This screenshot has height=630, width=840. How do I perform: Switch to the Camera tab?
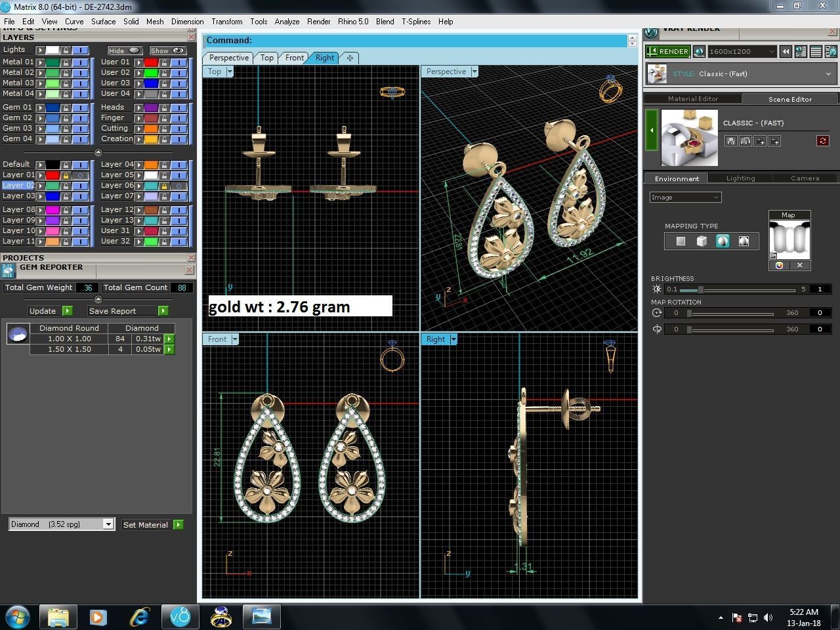point(805,178)
